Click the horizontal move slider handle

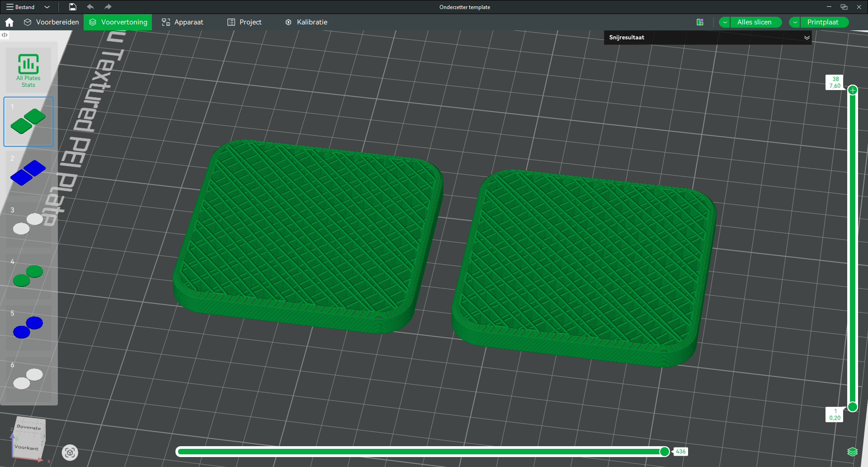[x=665, y=451]
